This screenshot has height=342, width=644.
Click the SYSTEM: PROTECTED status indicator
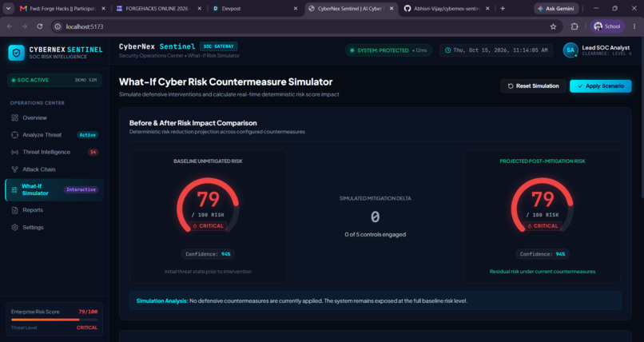388,50
